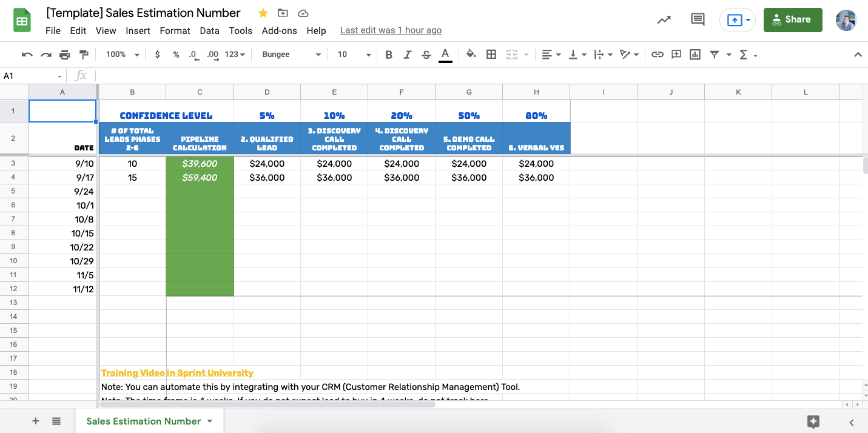Click the Create a filter icon

coord(715,55)
